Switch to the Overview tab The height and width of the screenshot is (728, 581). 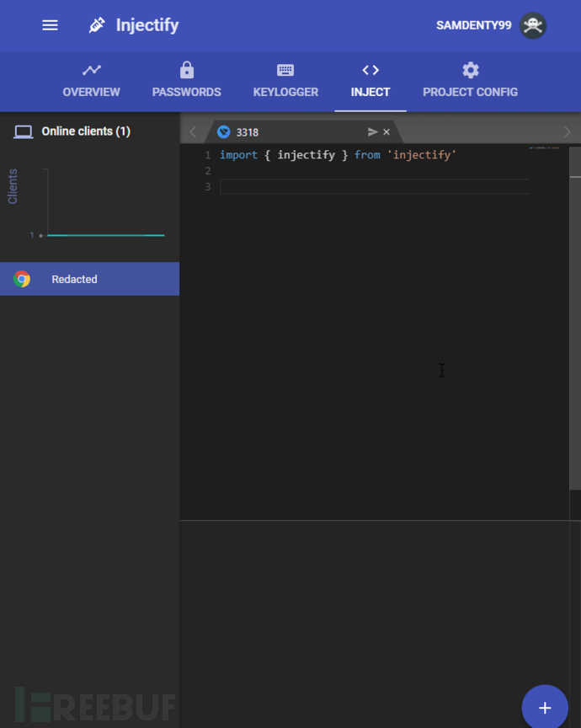click(x=92, y=81)
